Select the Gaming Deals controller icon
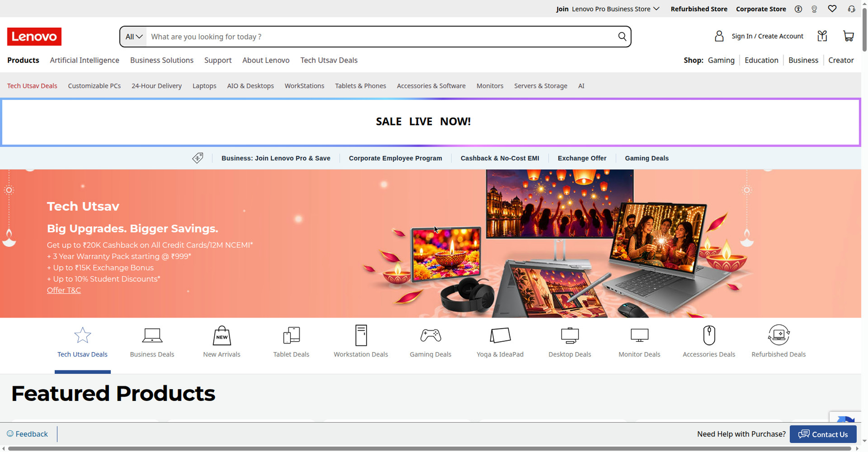The image size is (868, 452). (x=431, y=335)
